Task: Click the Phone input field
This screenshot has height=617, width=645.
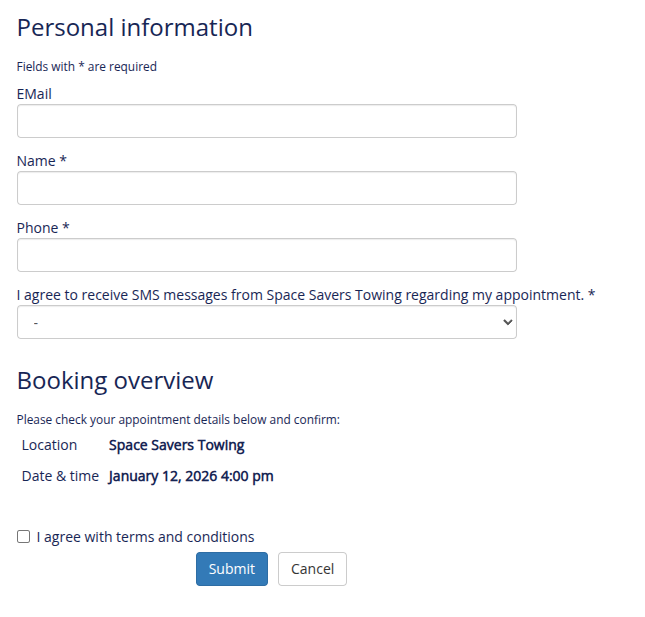Action: 266,255
